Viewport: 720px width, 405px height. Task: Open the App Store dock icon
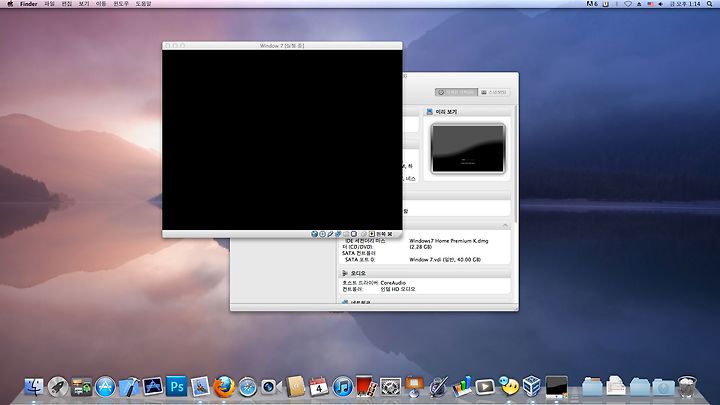pos(105,387)
